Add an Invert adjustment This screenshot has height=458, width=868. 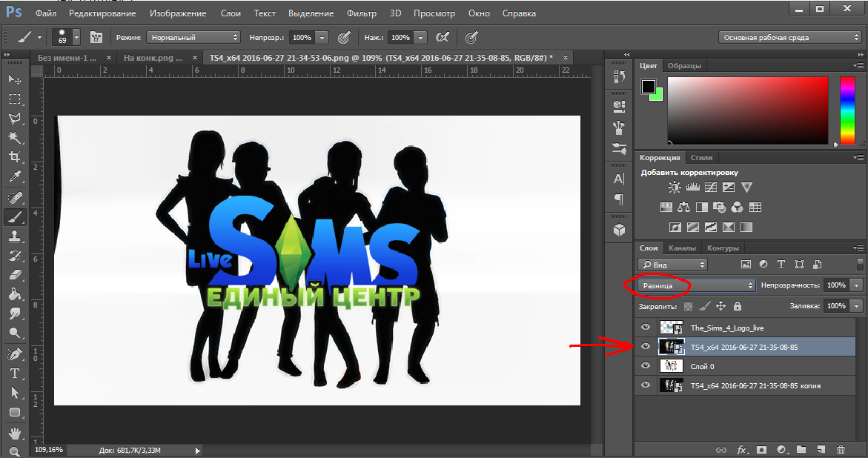(x=675, y=228)
